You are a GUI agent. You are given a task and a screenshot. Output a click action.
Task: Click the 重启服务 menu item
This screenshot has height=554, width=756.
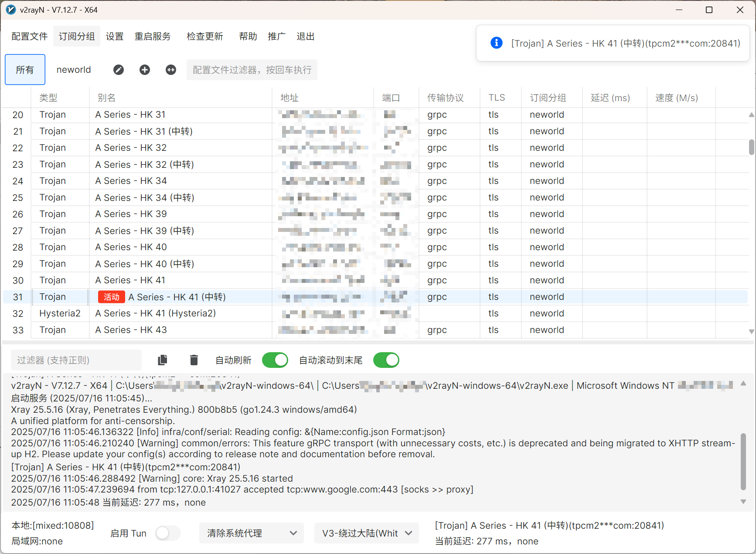point(153,36)
